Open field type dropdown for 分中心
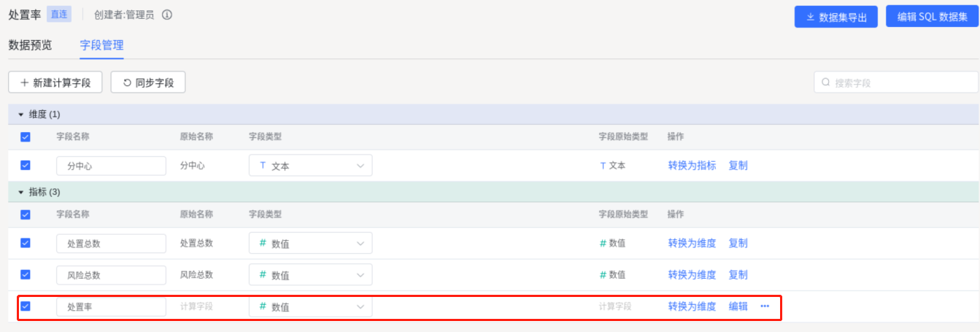Image resolution: width=980 pixels, height=332 pixels. [x=311, y=166]
